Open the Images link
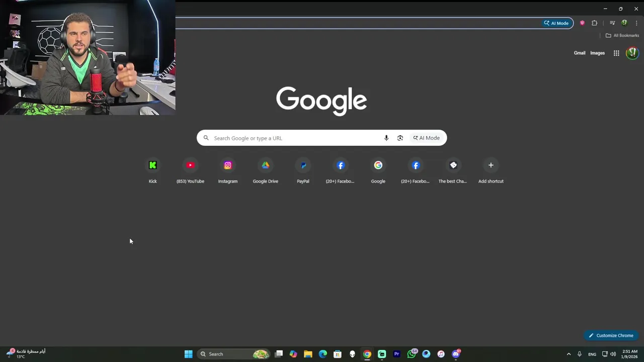The height and width of the screenshot is (362, 644). coord(597,53)
